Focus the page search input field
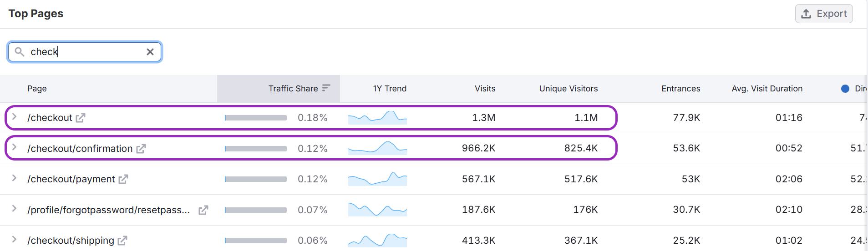This screenshot has height=251, width=868. (x=86, y=52)
